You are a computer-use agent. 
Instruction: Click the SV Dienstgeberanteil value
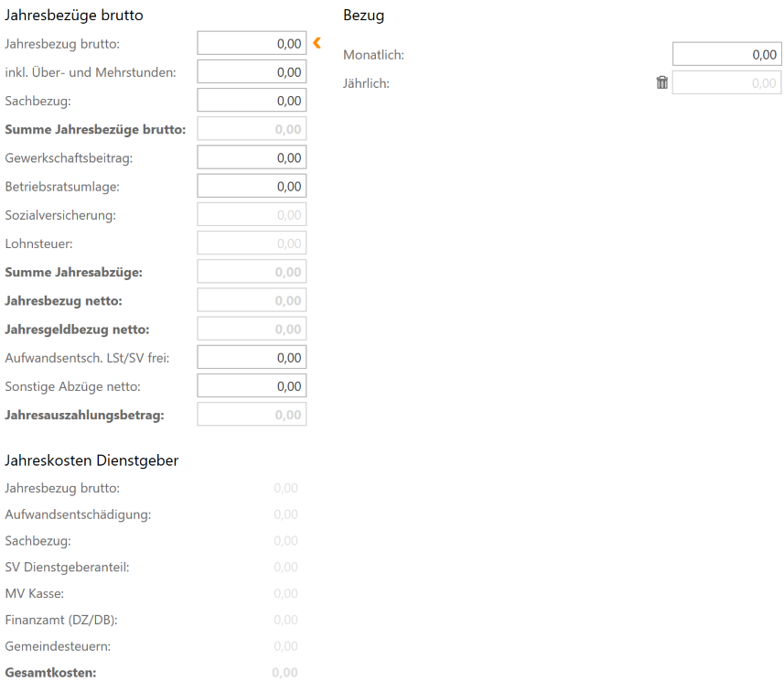coord(285,567)
